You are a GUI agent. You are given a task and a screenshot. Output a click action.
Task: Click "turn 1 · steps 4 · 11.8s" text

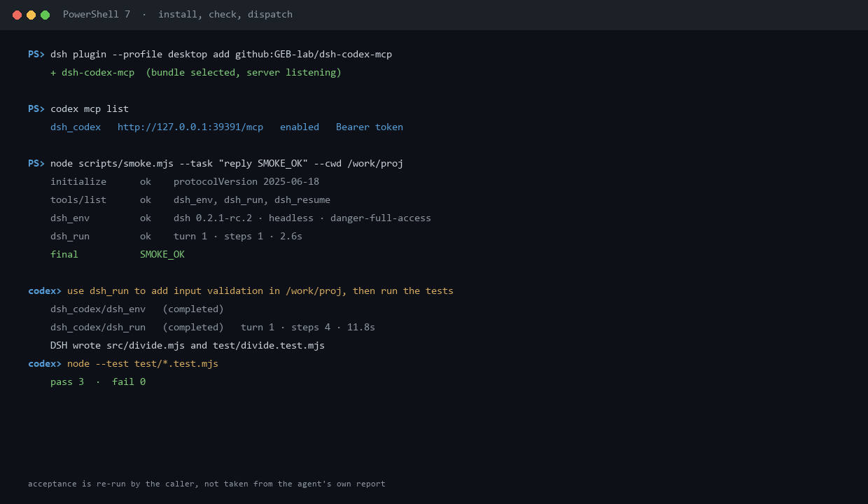point(308,328)
